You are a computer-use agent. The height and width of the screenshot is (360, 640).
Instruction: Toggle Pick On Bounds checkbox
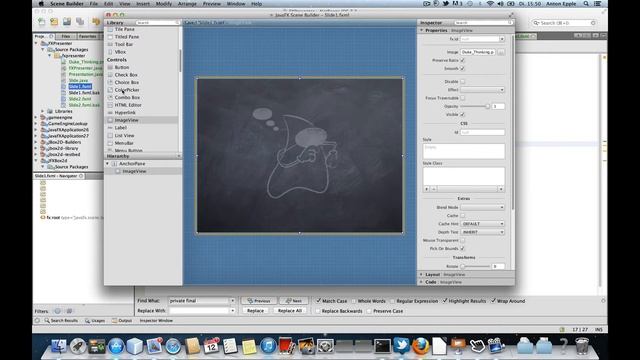(462, 249)
